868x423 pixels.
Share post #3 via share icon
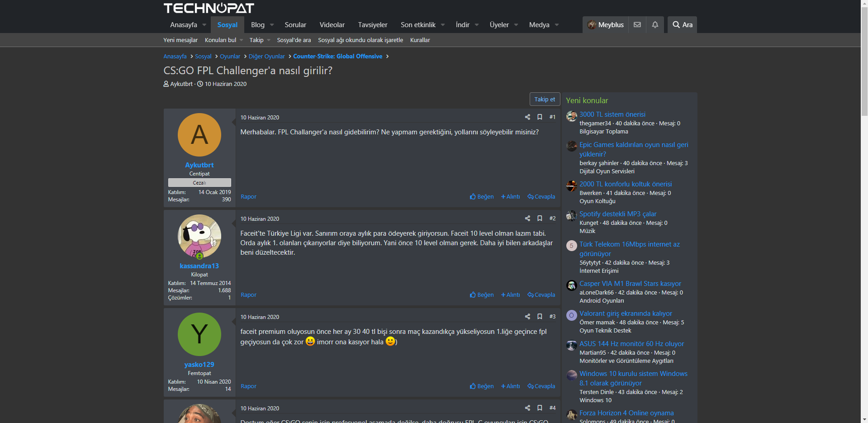[x=527, y=317]
